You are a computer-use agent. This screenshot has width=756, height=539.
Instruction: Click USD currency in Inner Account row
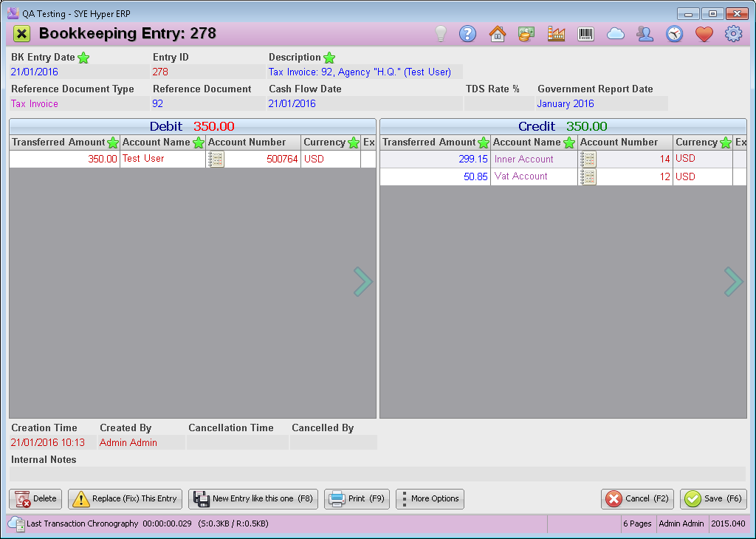pos(703,159)
